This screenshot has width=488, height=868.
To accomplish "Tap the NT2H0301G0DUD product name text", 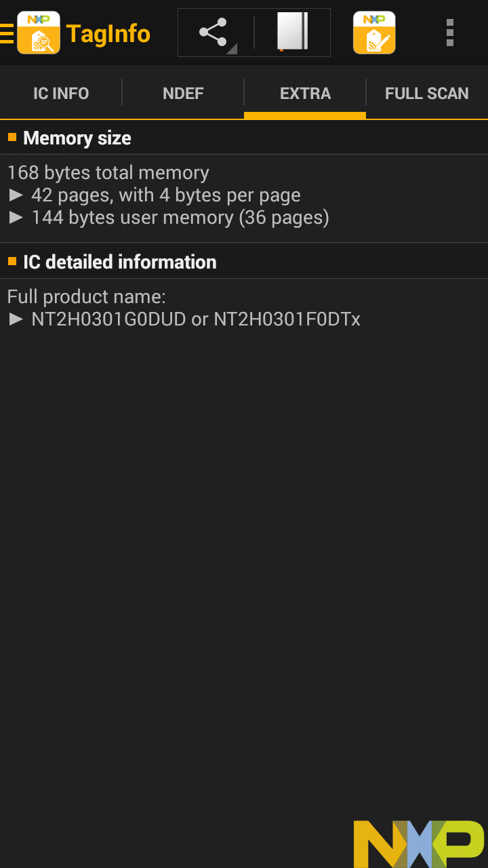I will pos(108,319).
